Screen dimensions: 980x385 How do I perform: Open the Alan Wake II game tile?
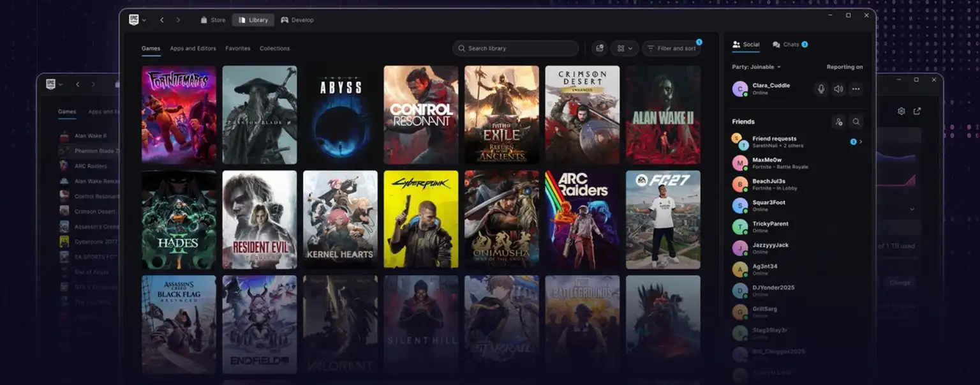(663, 115)
